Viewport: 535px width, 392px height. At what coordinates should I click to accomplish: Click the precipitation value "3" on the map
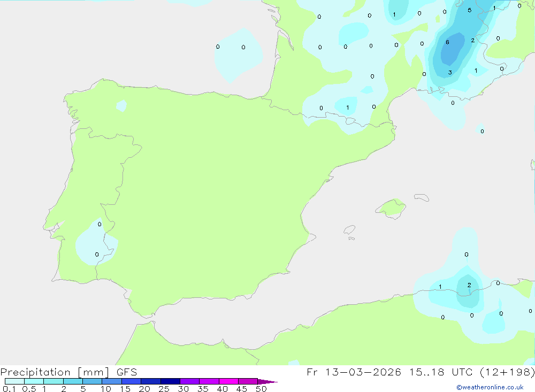(x=450, y=72)
